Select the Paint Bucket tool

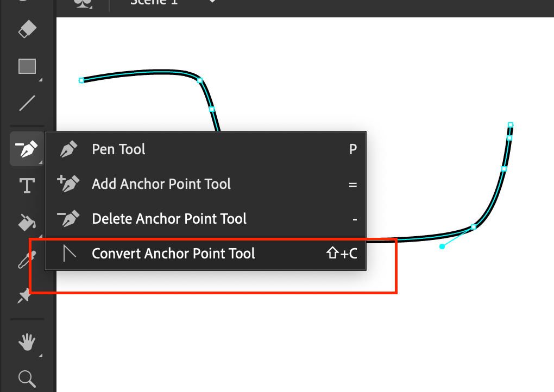pos(26,223)
